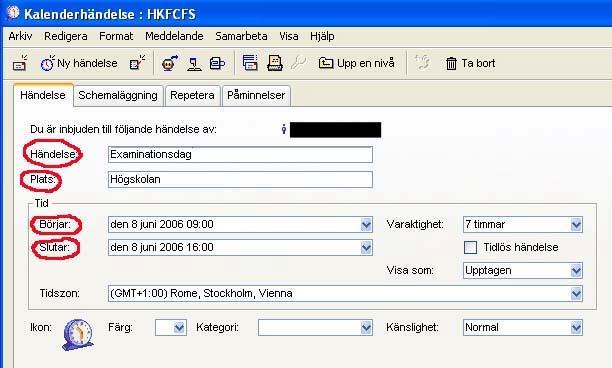Click the stacked documents toolbar icon
Screen dimensions: 612x368
(x=217, y=63)
